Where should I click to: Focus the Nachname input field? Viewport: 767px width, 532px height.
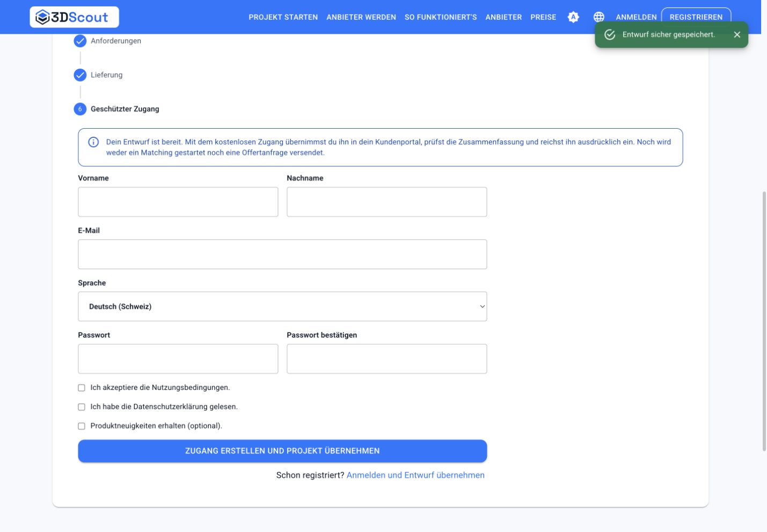pos(386,202)
